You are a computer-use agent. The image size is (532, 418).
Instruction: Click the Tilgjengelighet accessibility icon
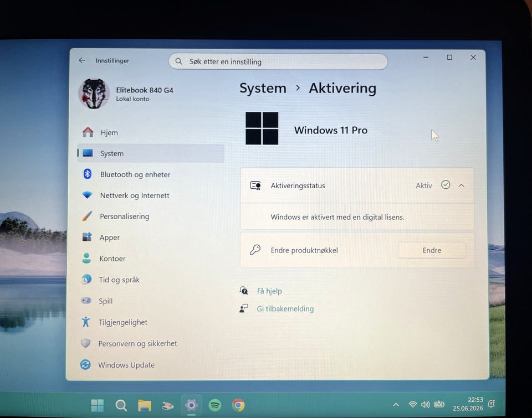[x=86, y=322]
